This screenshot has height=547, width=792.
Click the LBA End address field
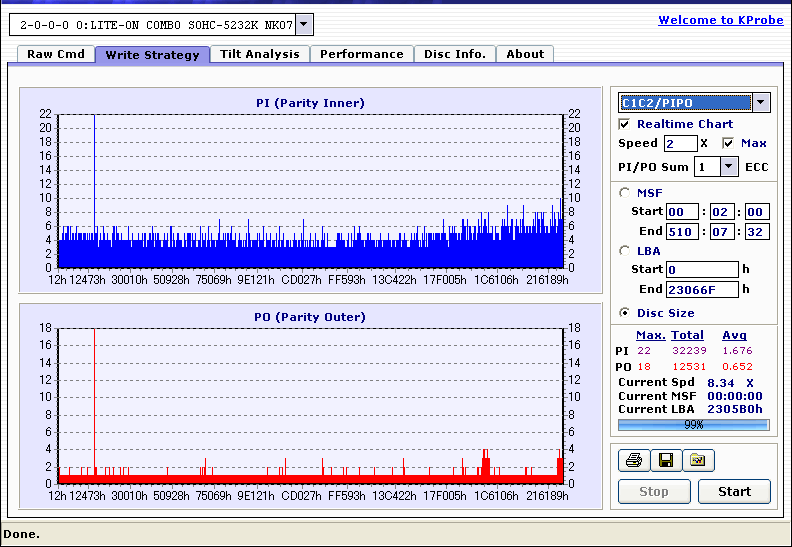[x=700, y=290]
